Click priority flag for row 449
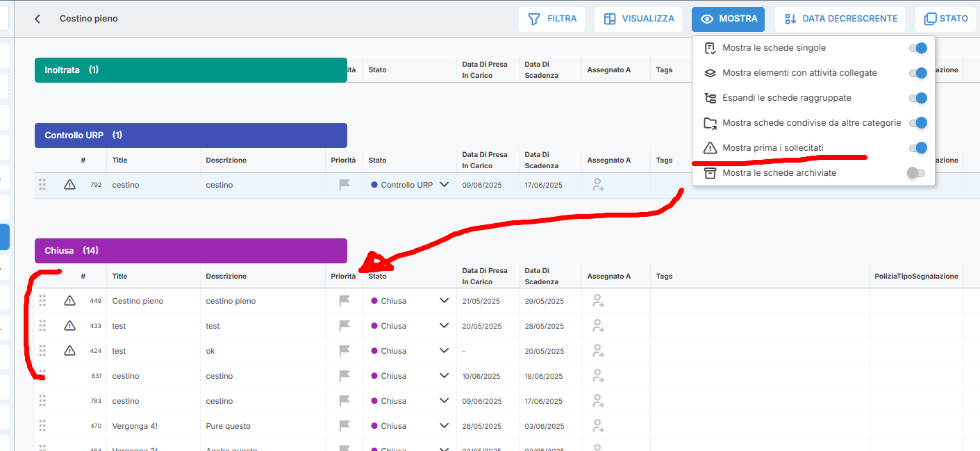980x451 pixels. (x=344, y=301)
